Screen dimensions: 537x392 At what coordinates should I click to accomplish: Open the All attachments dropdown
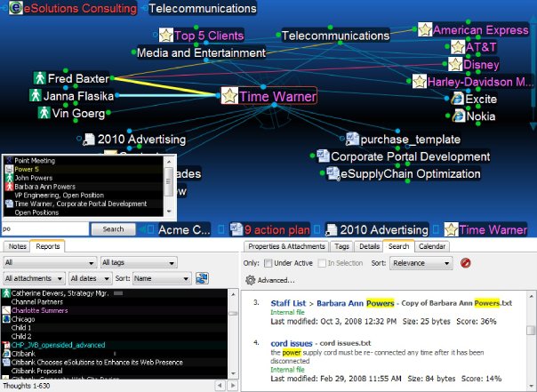(34, 278)
